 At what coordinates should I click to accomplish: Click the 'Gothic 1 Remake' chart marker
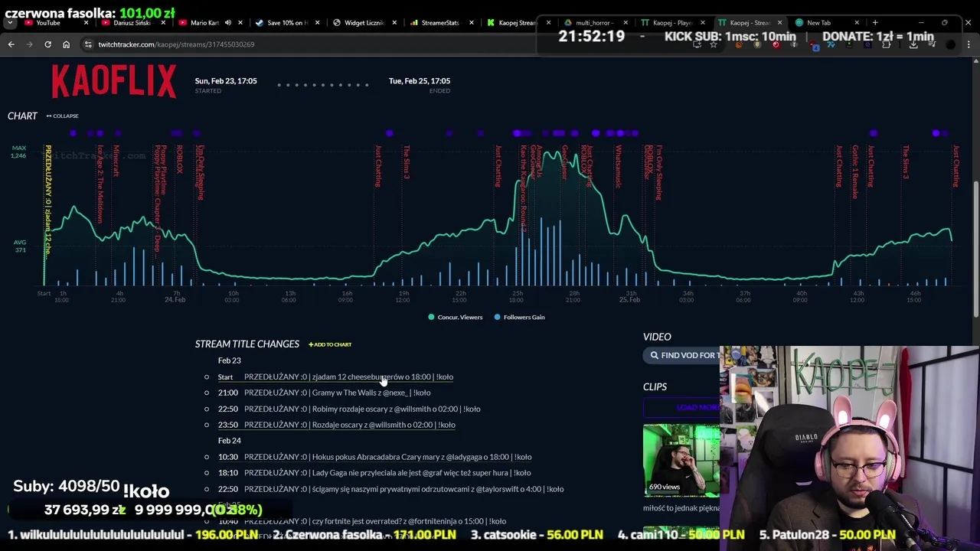click(x=855, y=171)
